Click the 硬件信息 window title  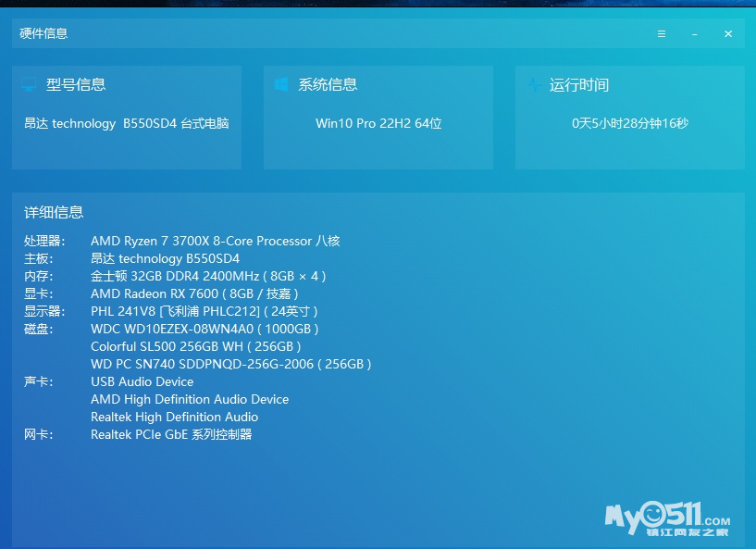pos(43,34)
